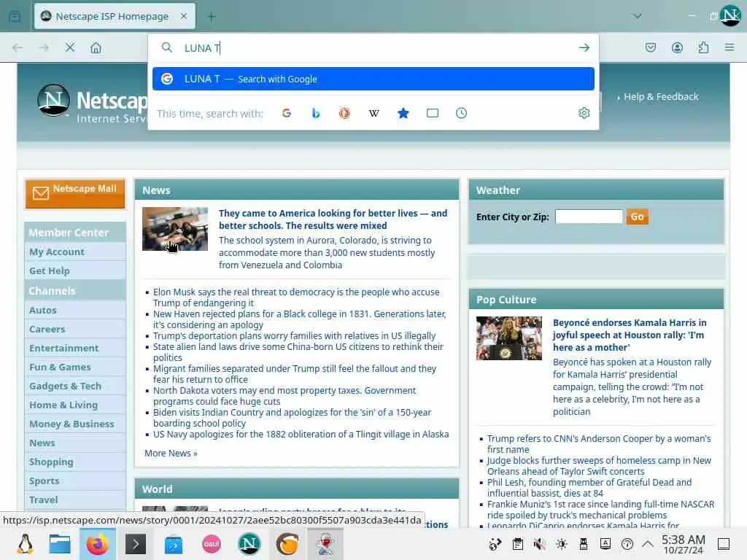
Task: Open the terminal icon in taskbar
Action: tap(136, 544)
